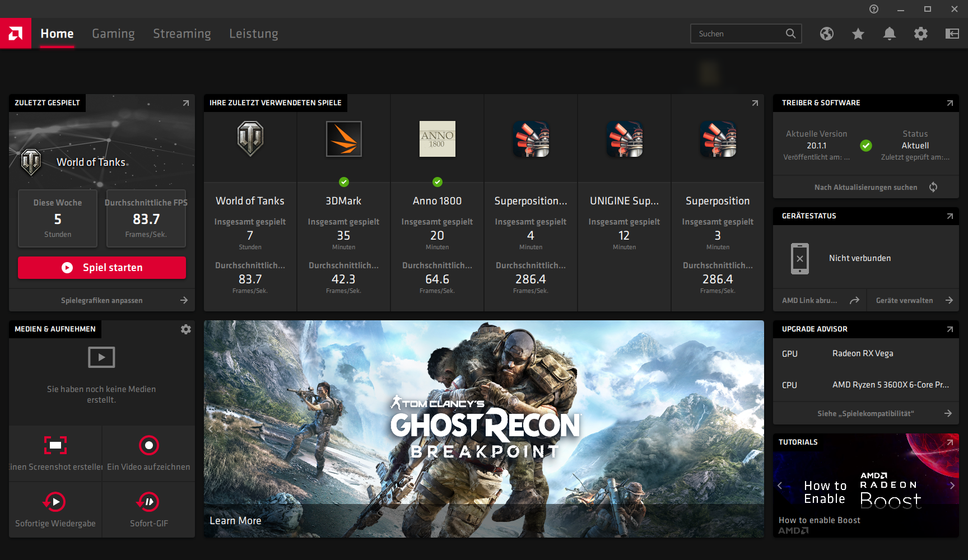This screenshot has height=560, width=968.
Task: Click Status Aktuell text
Action: click(x=915, y=140)
